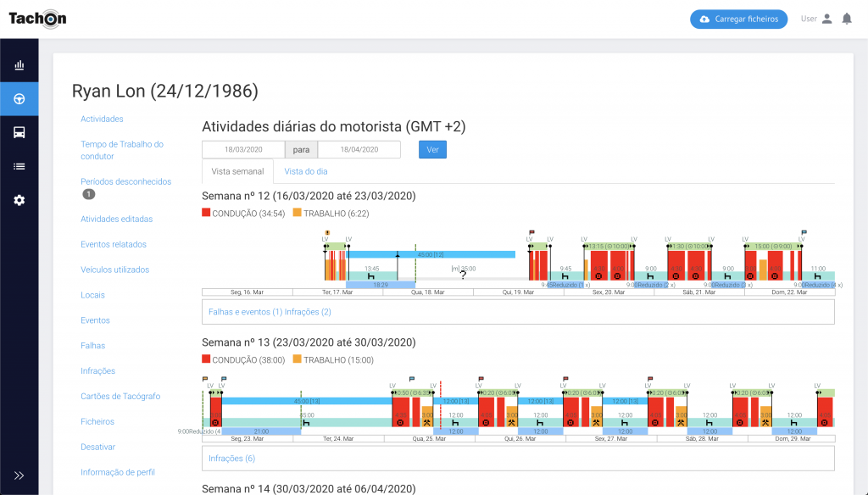The image size is (868, 495).
Task: Click the red CONDUÇÃO legend swatch for week 12
Action: (206, 213)
